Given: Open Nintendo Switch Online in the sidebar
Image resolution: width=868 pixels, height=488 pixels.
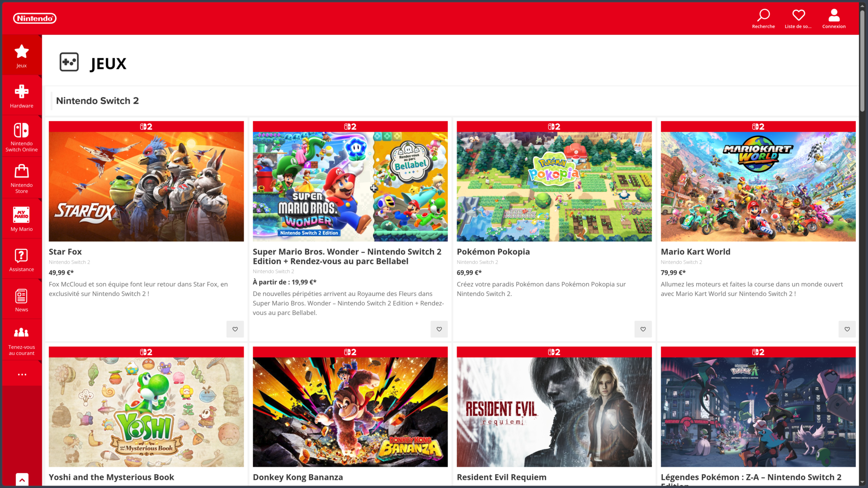Looking at the screenshot, I should point(22,136).
